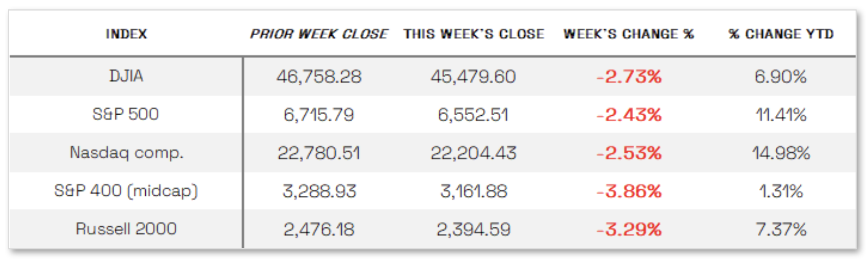Click Russell 2000 this week's close 2,394.59
Image resolution: width=868 pixels, height=262 pixels.
pyautogui.click(x=473, y=229)
